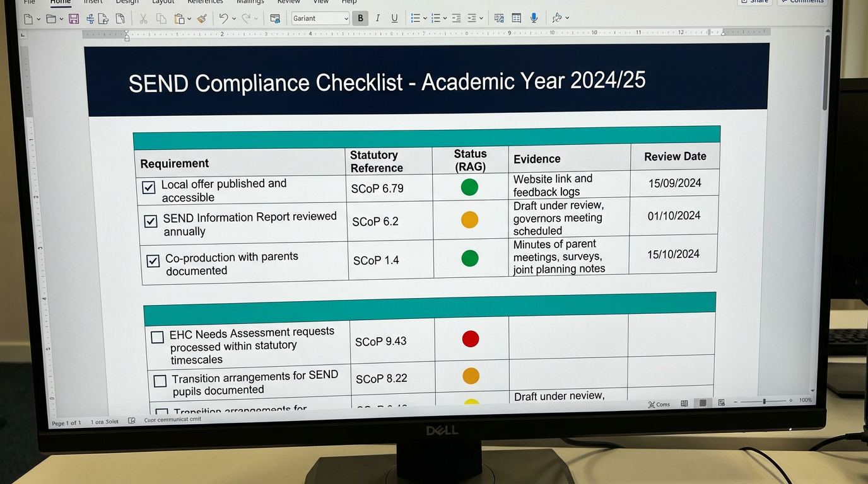
Task: Undo the last action
Action: coord(225,18)
